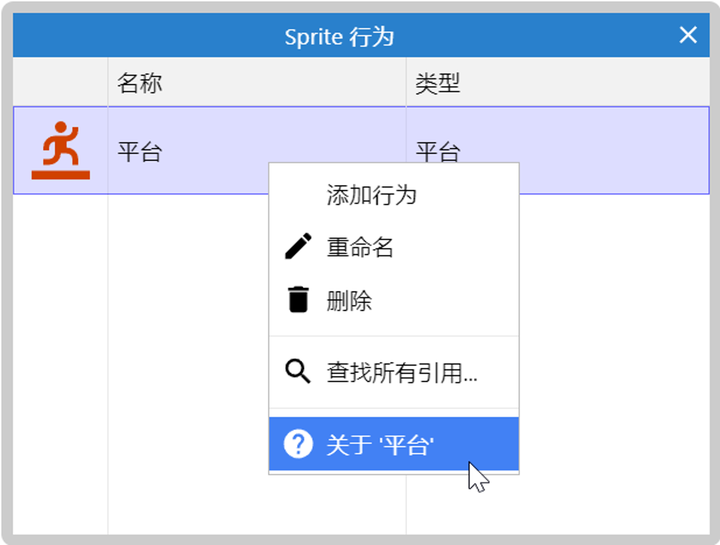Click the 类型 column header
This screenshot has height=545, width=720.
(438, 83)
